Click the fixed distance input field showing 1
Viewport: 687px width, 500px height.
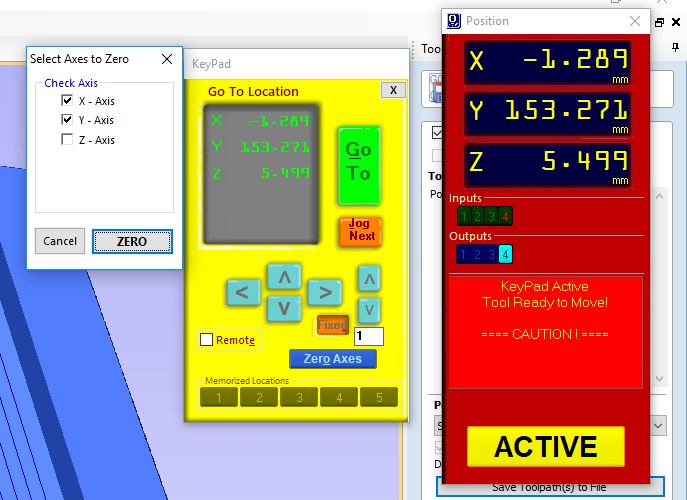click(x=368, y=336)
